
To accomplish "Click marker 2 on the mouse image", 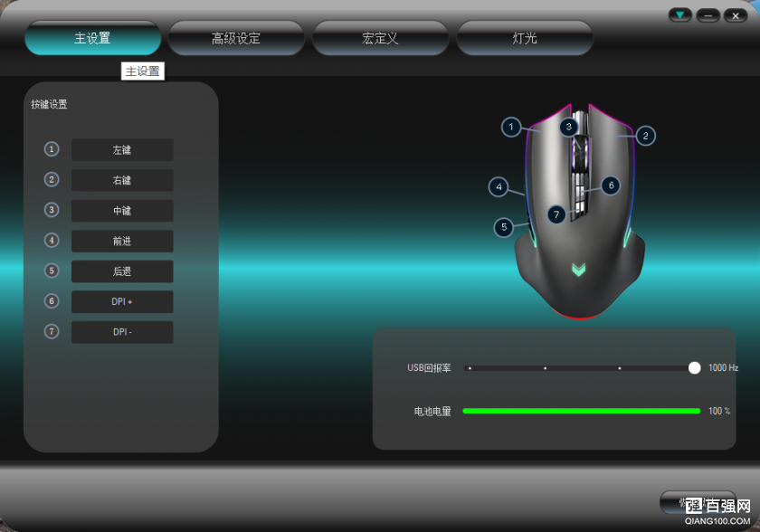I will [x=645, y=136].
